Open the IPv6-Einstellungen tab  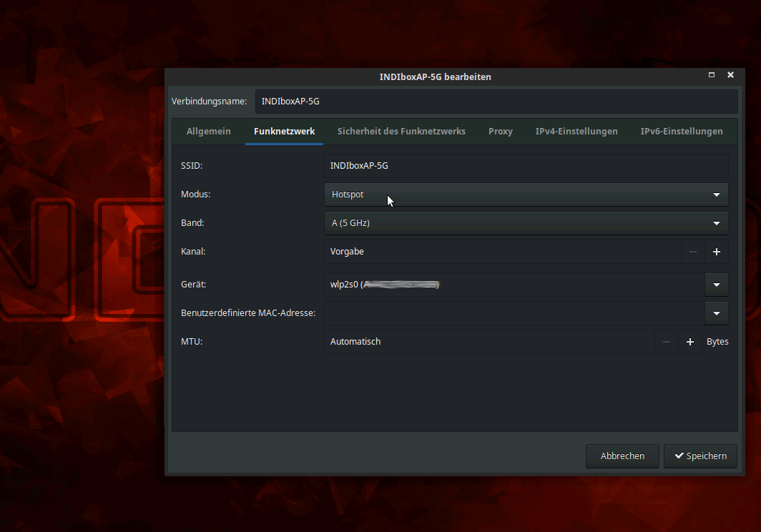pyautogui.click(x=682, y=132)
